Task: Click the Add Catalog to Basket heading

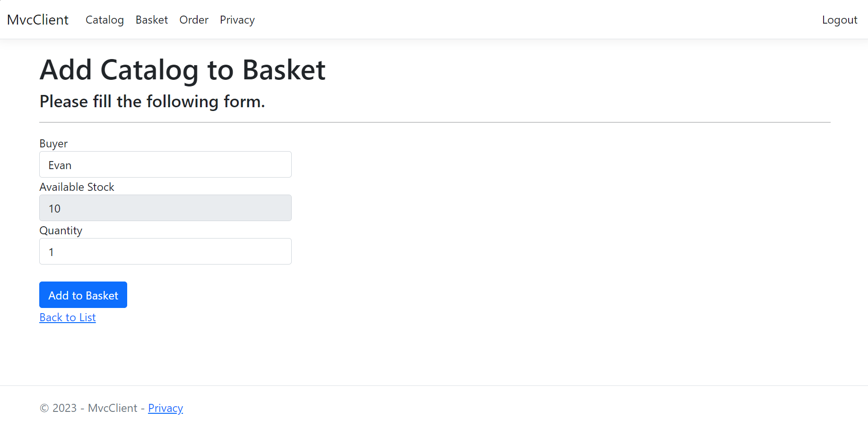Action: [x=182, y=70]
